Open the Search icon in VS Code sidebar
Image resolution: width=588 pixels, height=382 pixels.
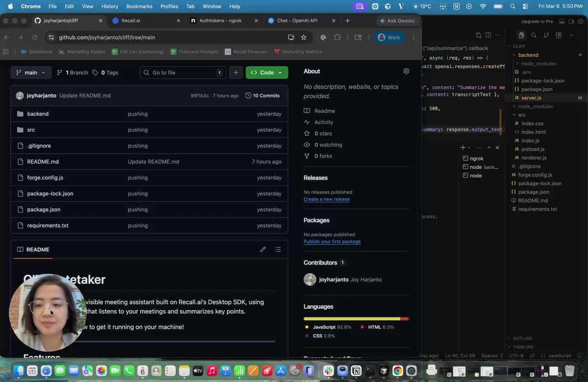[x=534, y=35]
